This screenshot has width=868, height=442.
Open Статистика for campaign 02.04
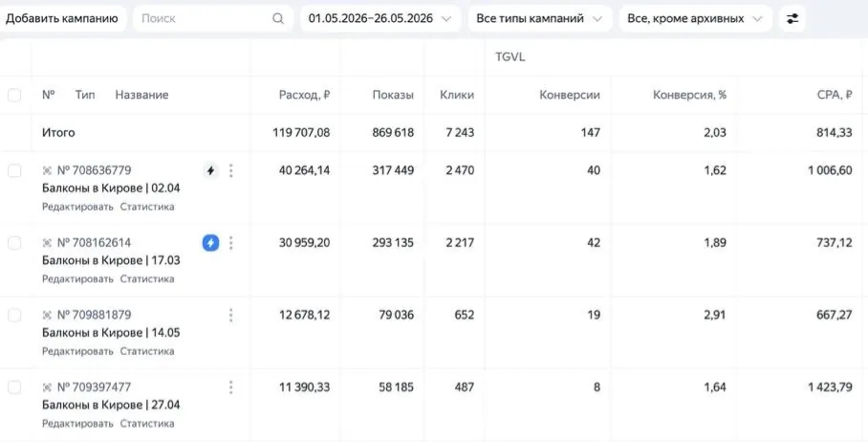click(x=147, y=207)
